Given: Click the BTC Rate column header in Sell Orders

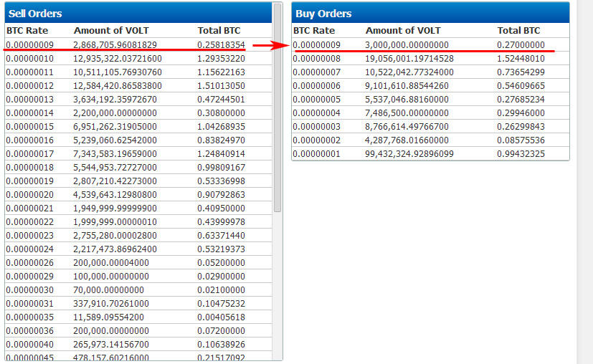Looking at the screenshot, I should [27, 31].
